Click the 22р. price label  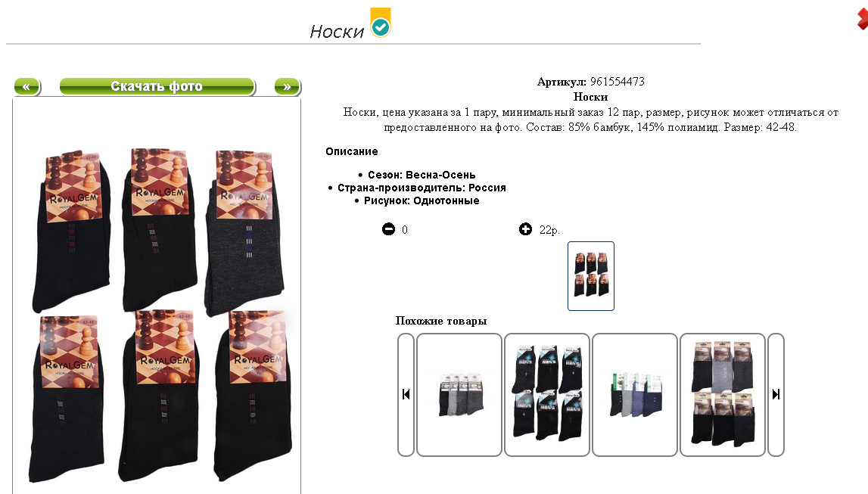549,230
